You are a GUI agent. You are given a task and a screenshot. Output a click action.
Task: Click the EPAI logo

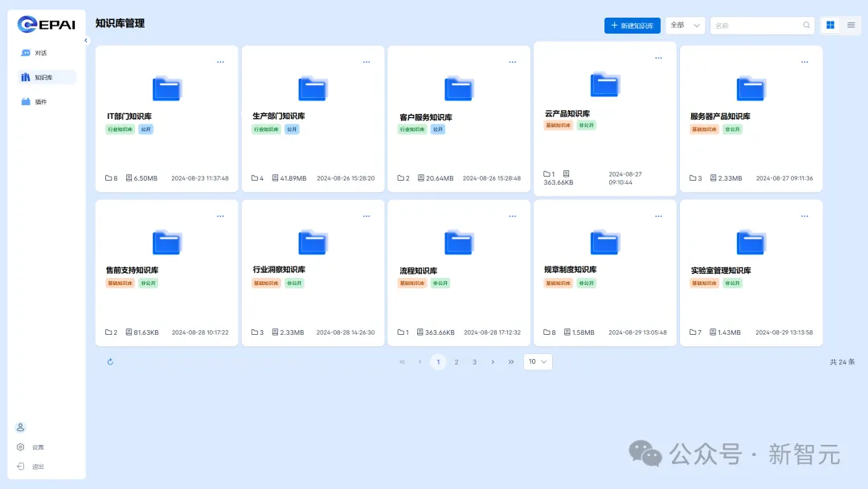point(46,24)
